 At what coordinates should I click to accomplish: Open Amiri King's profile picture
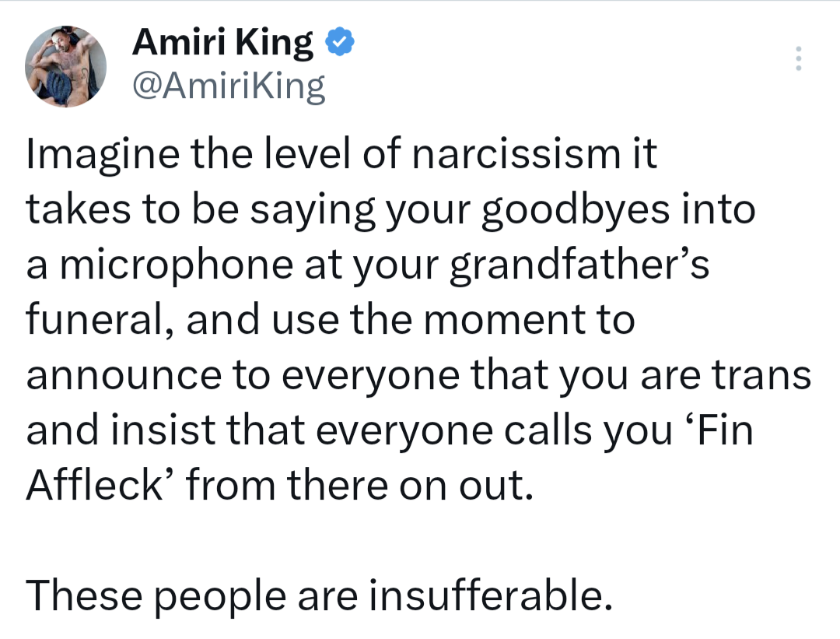pyautogui.click(x=66, y=66)
